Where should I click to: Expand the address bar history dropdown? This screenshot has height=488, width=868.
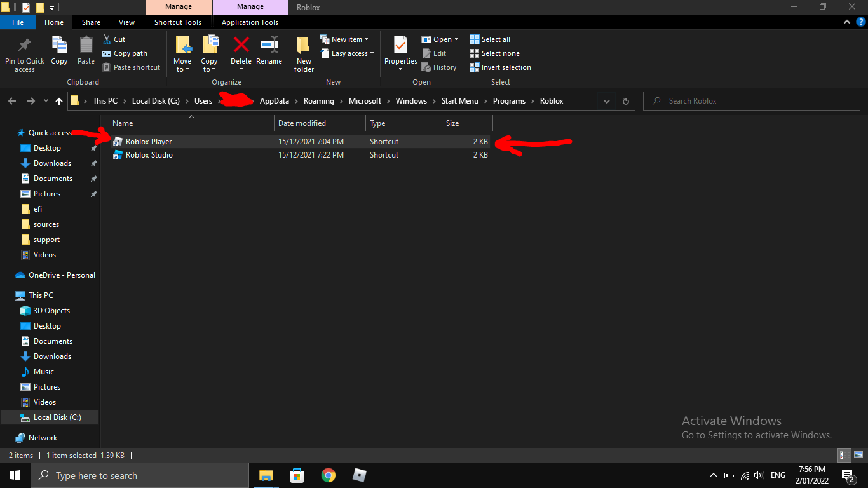pos(607,101)
